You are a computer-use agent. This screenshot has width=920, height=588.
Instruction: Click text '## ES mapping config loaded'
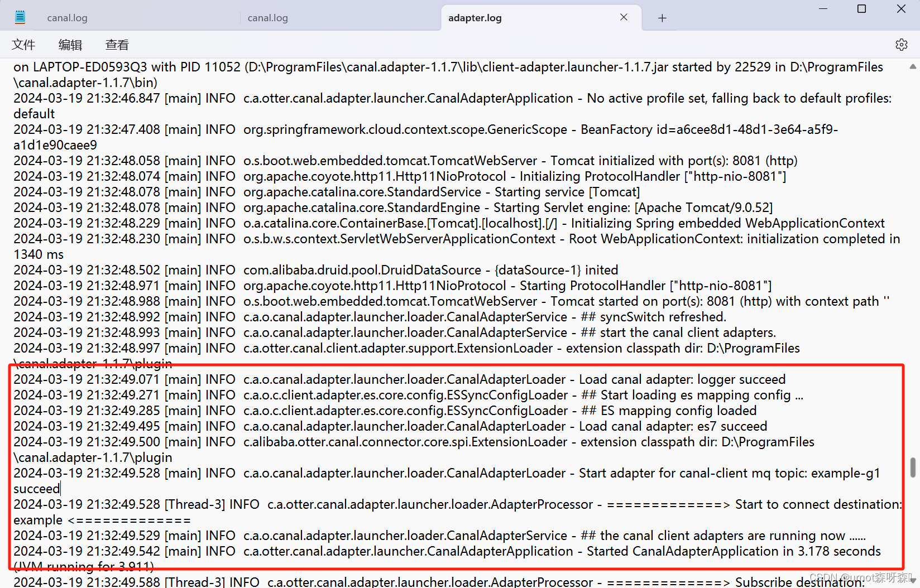click(669, 411)
